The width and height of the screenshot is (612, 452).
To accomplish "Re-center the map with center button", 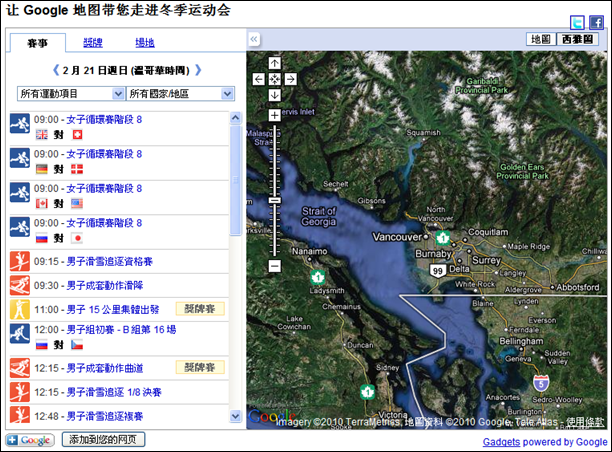I will point(274,79).
